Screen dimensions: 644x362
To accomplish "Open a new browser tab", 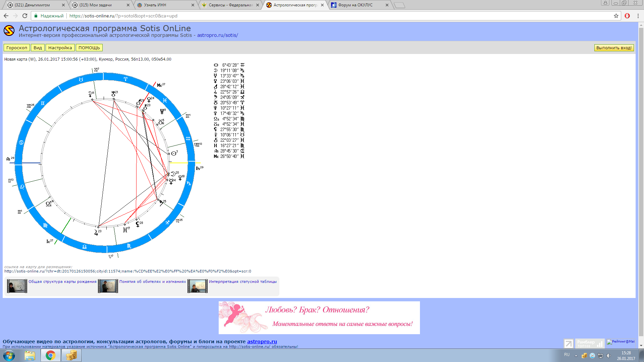I will (x=399, y=5).
